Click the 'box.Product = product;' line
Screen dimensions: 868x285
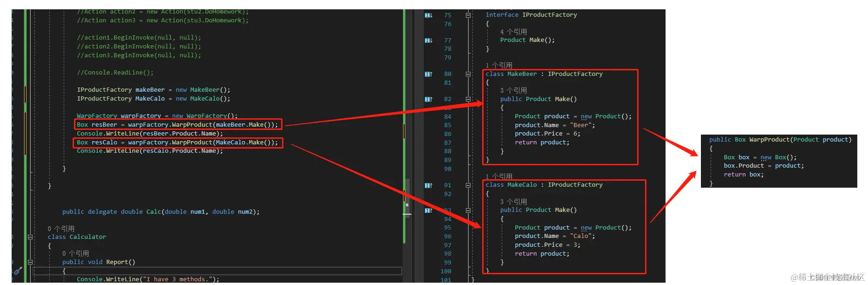(x=764, y=166)
